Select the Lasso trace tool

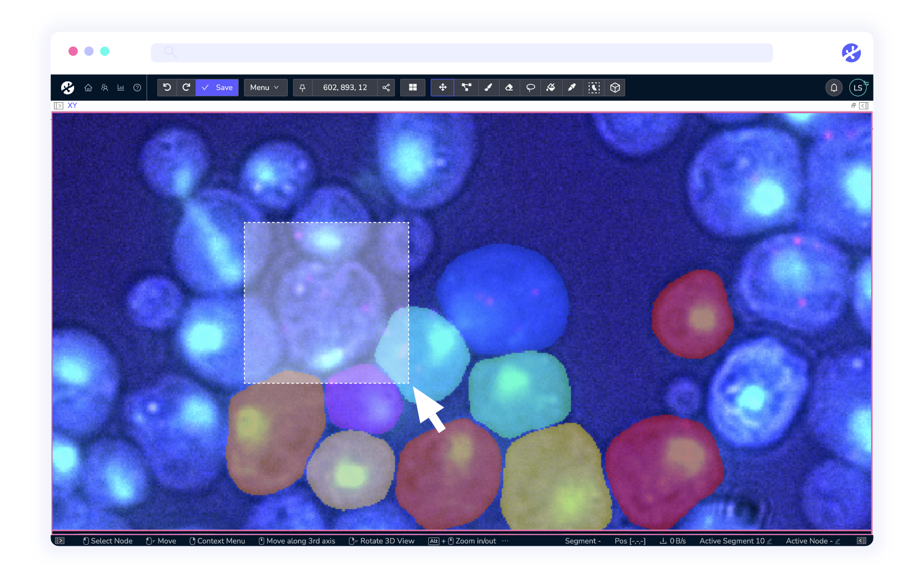click(530, 87)
